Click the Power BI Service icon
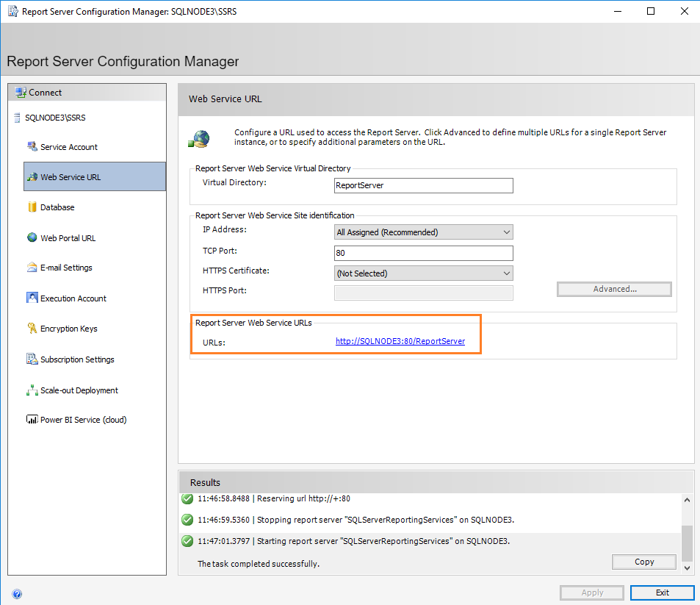Viewport: 700px width, 605px height. click(x=32, y=420)
